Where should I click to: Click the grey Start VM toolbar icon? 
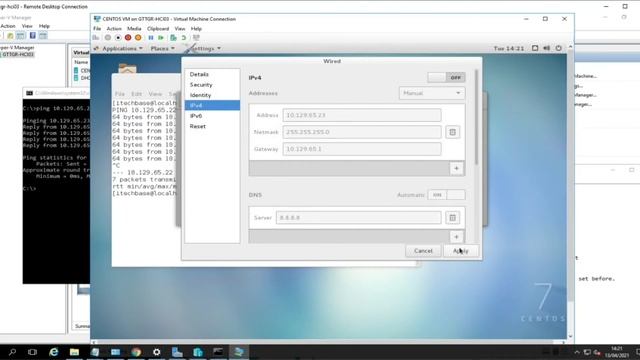[108, 38]
